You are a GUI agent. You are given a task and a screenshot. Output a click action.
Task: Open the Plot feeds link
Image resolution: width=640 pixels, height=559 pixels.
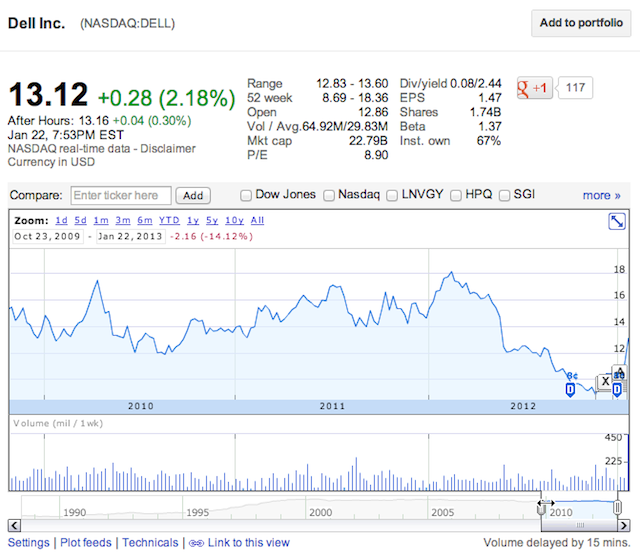86,543
